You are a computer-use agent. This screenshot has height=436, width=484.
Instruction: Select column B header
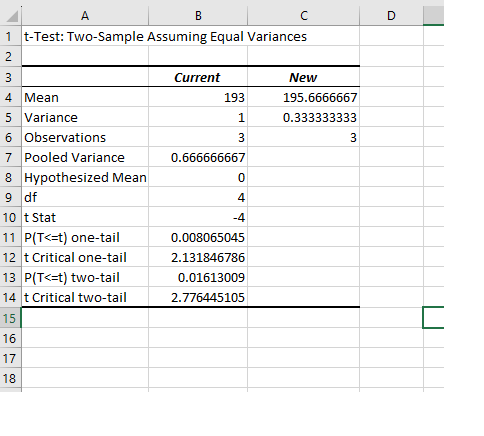click(198, 16)
